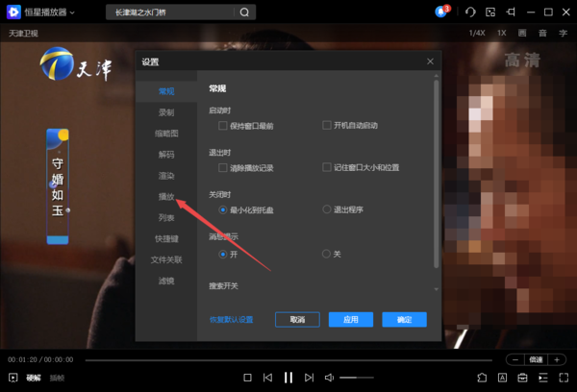Switch to the 播放 settings tab
This screenshot has height=392, width=577.
pos(166,196)
